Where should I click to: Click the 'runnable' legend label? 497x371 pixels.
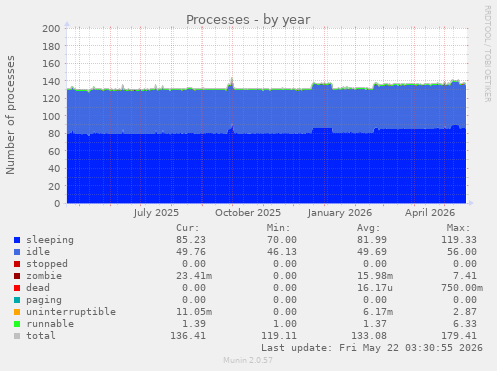(x=50, y=324)
